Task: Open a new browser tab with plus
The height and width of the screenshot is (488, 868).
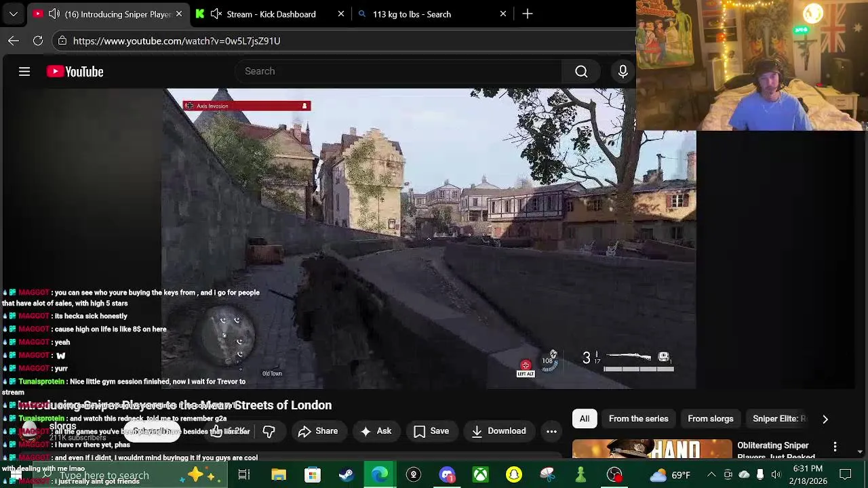Action: coord(528,14)
